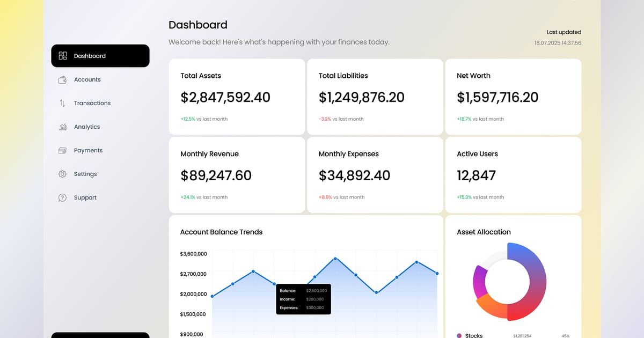This screenshot has height=338, width=644.
Task: Click the Total Liabilities amount
Action: pyautogui.click(x=361, y=98)
